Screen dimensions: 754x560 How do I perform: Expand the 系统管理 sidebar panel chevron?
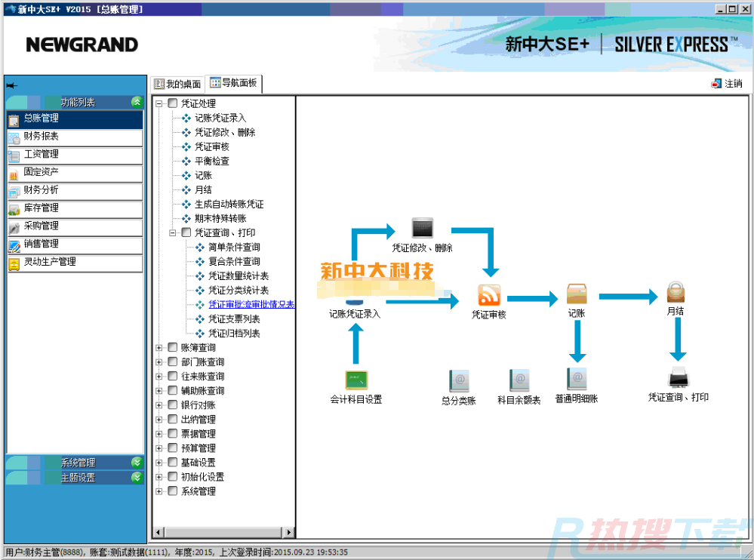tap(137, 463)
